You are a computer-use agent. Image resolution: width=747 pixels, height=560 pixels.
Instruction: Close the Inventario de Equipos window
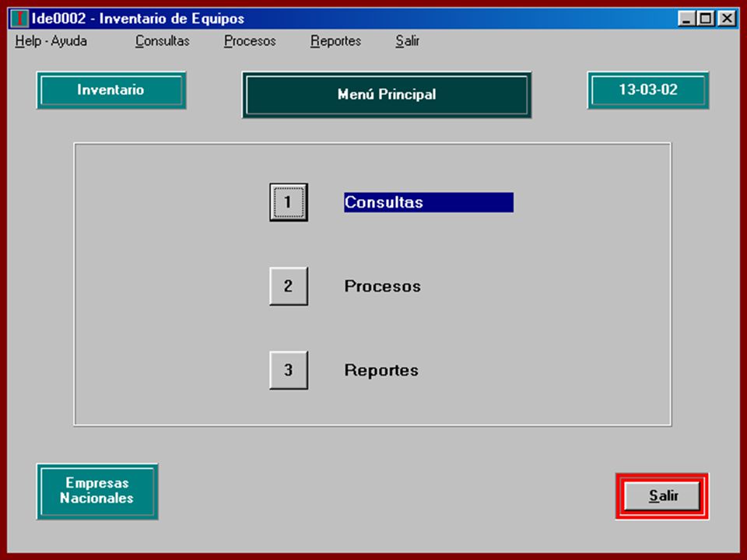(x=727, y=19)
